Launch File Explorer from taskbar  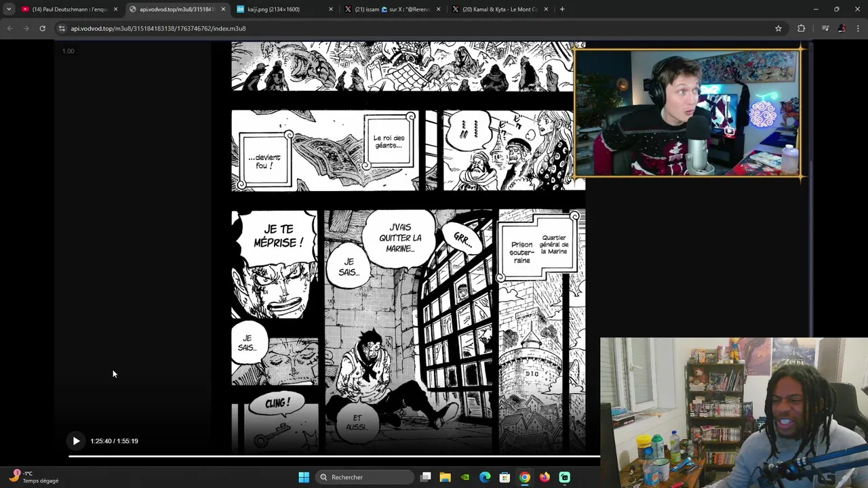point(445,477)
